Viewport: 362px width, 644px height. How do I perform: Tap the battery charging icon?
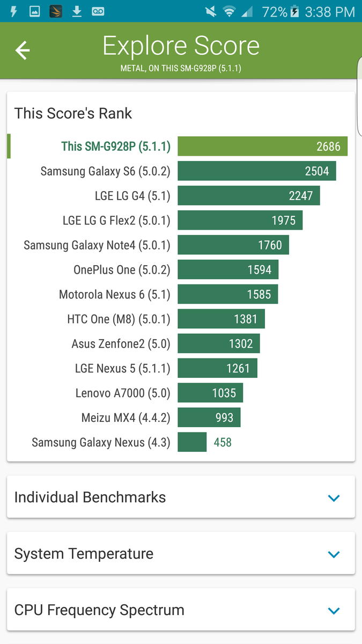(x=295, y=12)
